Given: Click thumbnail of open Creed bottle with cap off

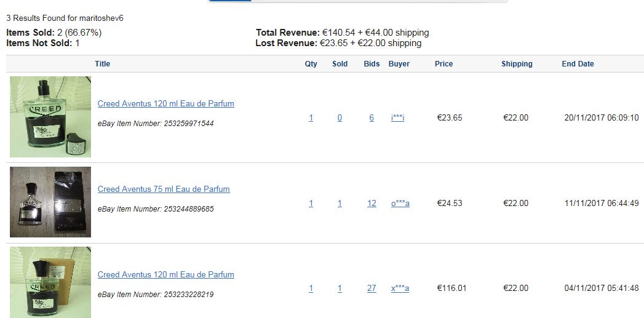Looking at the screenshot, I should 50,117.
